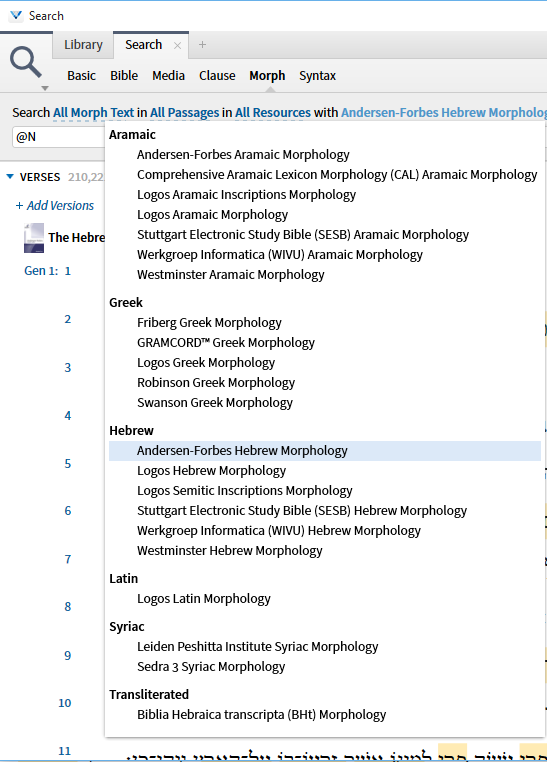
Task: Open the verse 10 reference link
Action: click(65, 703)
